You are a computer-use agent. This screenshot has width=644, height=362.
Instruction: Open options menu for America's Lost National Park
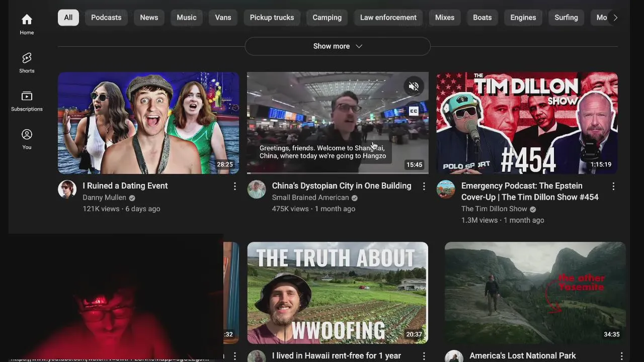pos(621,356)
